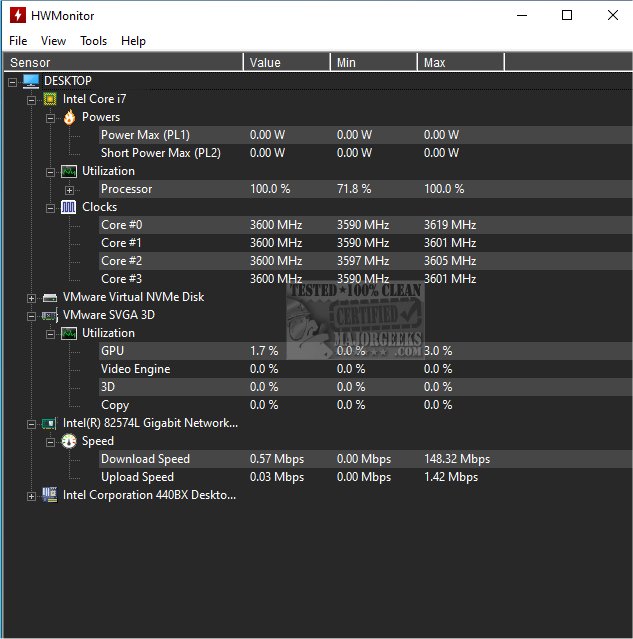The height and width of the screenshot is (639, 633).
Task: Select the Upload Speed row
Action: tap(365, 477)
